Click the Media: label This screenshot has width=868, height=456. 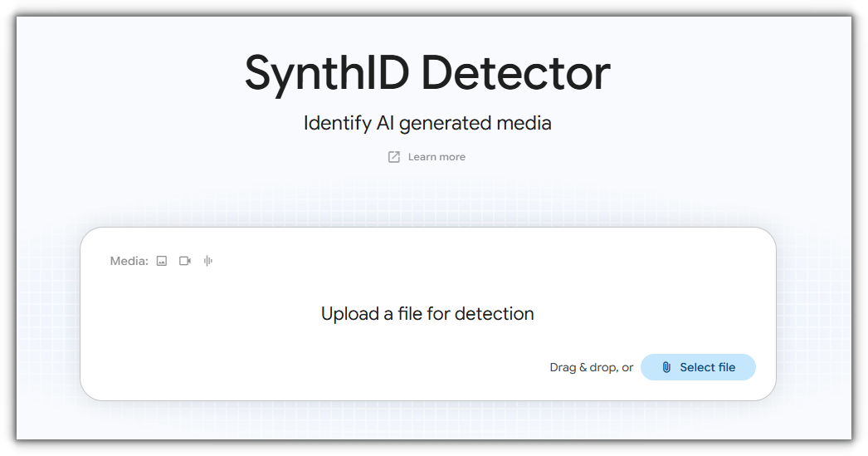pyautogui.click(x=129, y=261)
